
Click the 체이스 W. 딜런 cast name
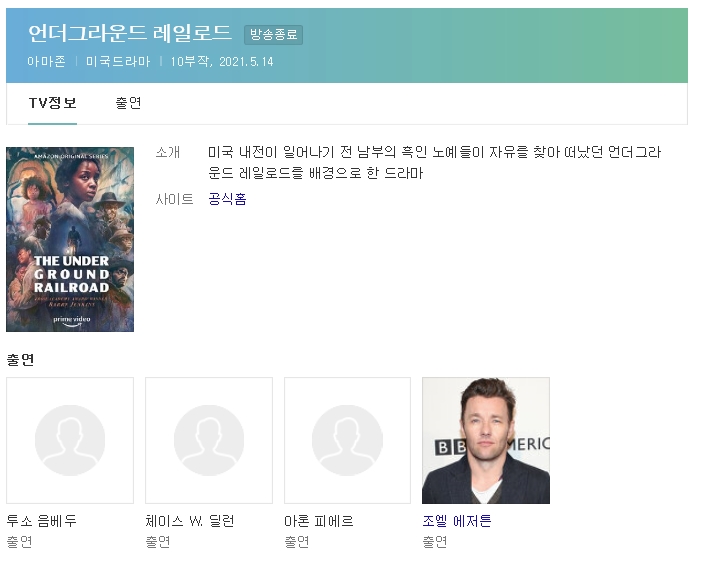point(190,521)
